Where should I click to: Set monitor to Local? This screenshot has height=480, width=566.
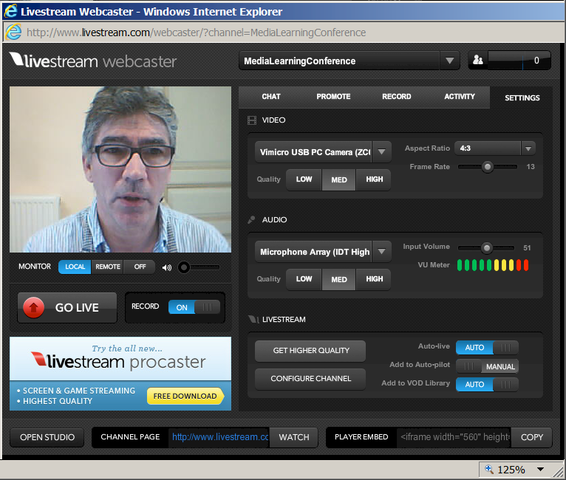[75, 267]
